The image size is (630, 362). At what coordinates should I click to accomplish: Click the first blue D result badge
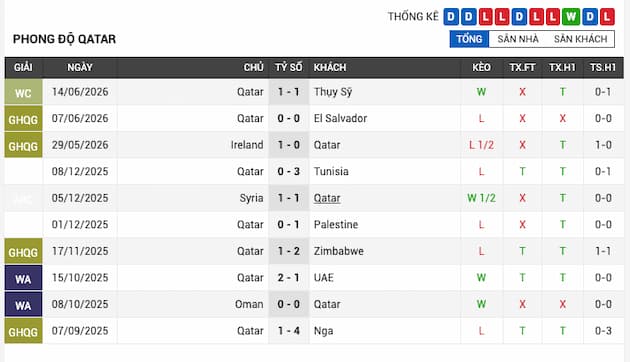point(451,17)
